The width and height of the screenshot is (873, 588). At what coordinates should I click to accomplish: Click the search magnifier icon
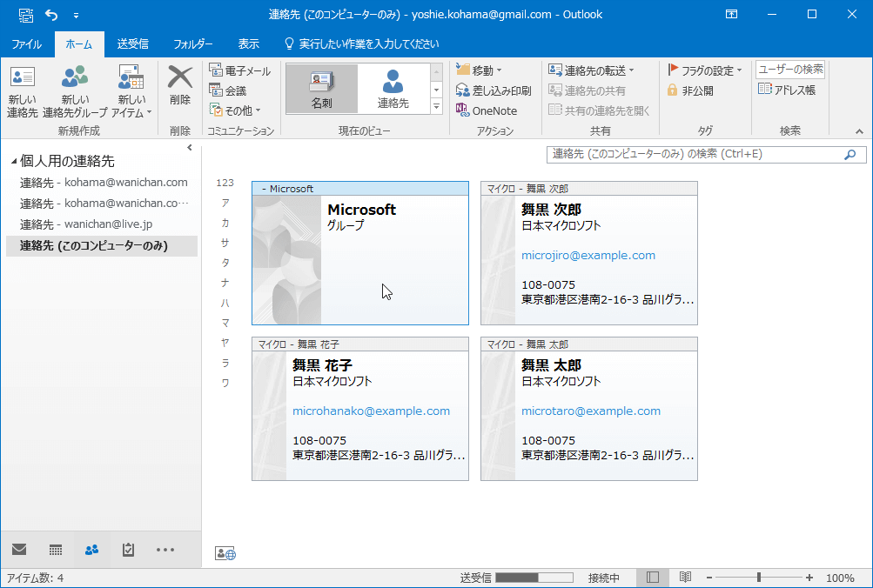850,155
